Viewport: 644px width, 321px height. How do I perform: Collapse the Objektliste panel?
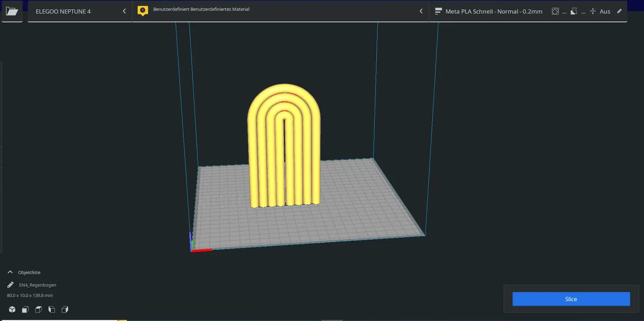coord(10,272)
